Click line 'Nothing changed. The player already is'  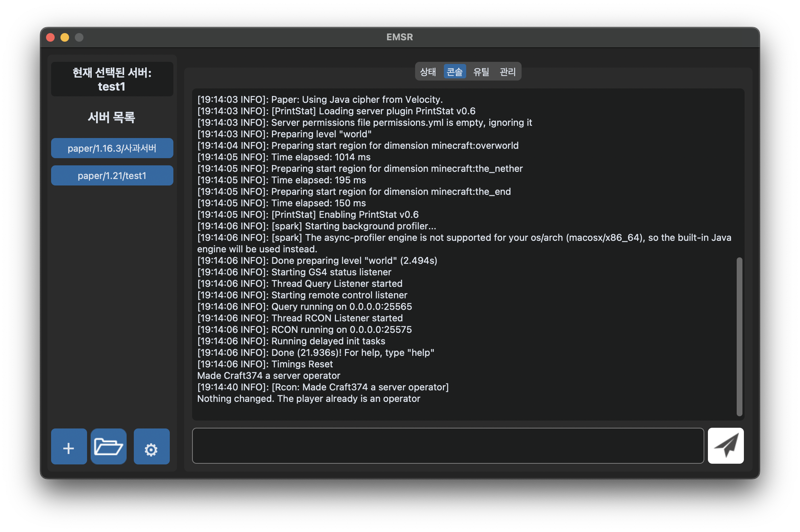(x=309, y=399)
